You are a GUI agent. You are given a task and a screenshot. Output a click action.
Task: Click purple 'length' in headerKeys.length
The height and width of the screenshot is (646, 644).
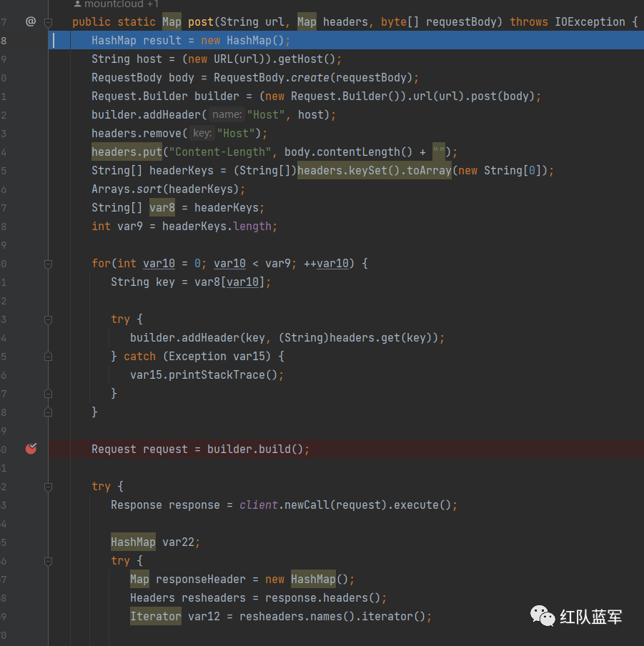252,227
